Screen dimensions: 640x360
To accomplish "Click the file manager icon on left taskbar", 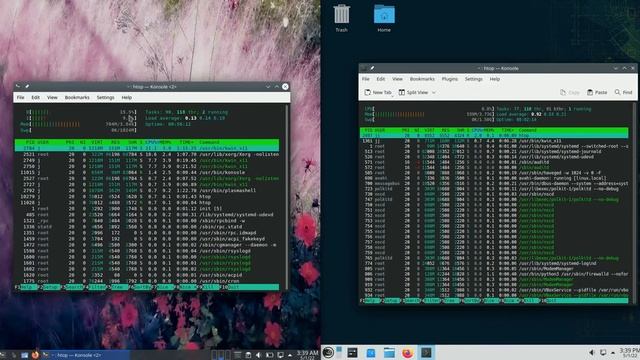I will [24, 355].
